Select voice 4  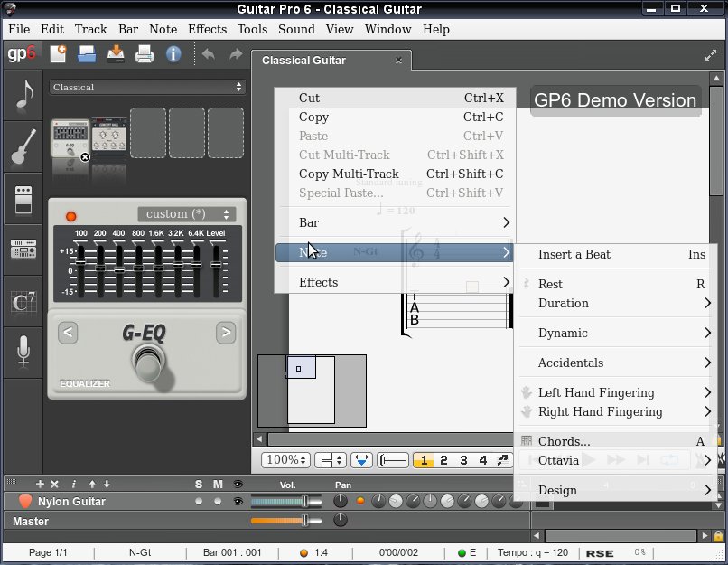click(483, 460)
